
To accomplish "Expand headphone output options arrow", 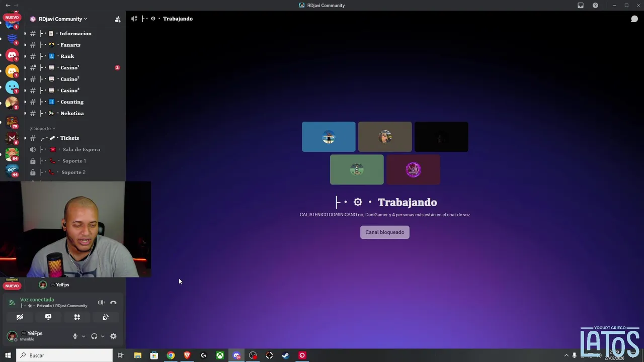I will (102, 336).
